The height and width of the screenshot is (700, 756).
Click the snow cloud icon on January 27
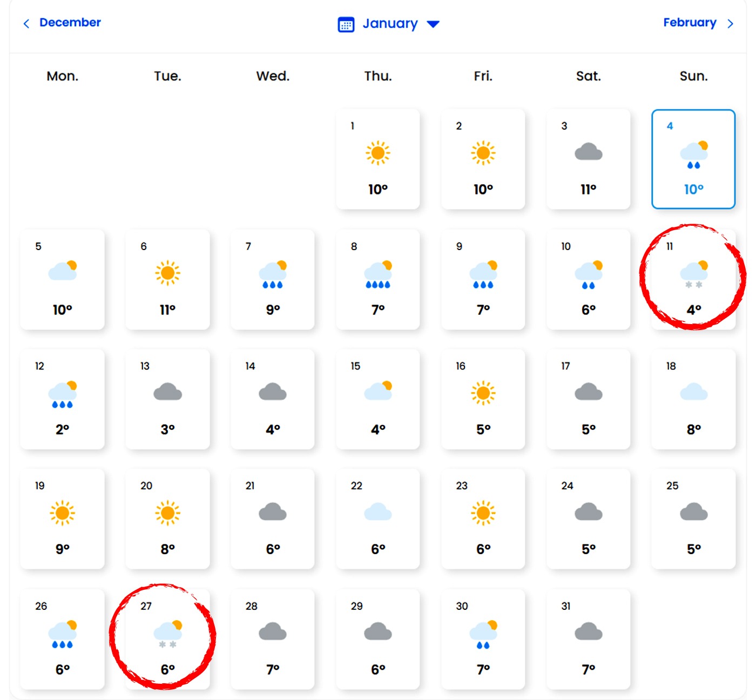tap(167, 634)
